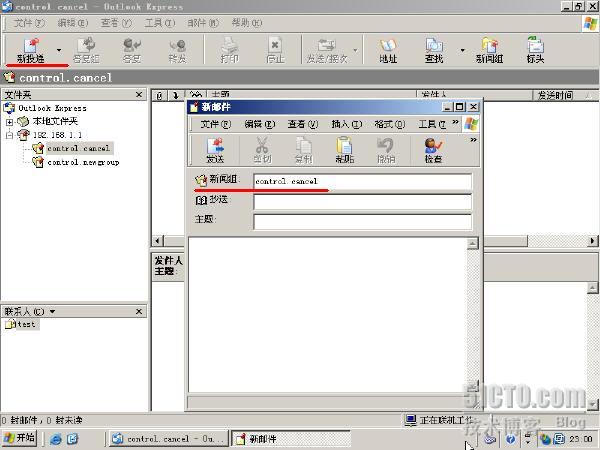Click the 标头 headers toolbar icon
Viewport: 600px width, 450px height.
(535, 50)
